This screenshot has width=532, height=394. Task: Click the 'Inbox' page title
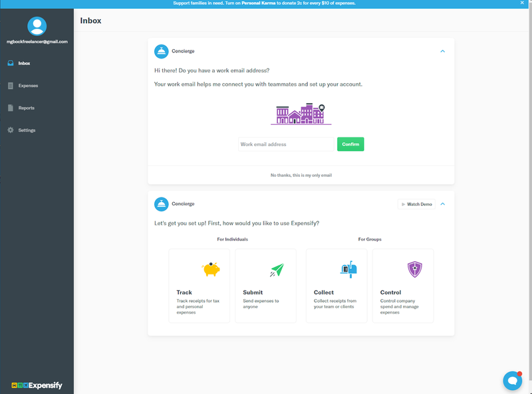click(x=90, y=21)
